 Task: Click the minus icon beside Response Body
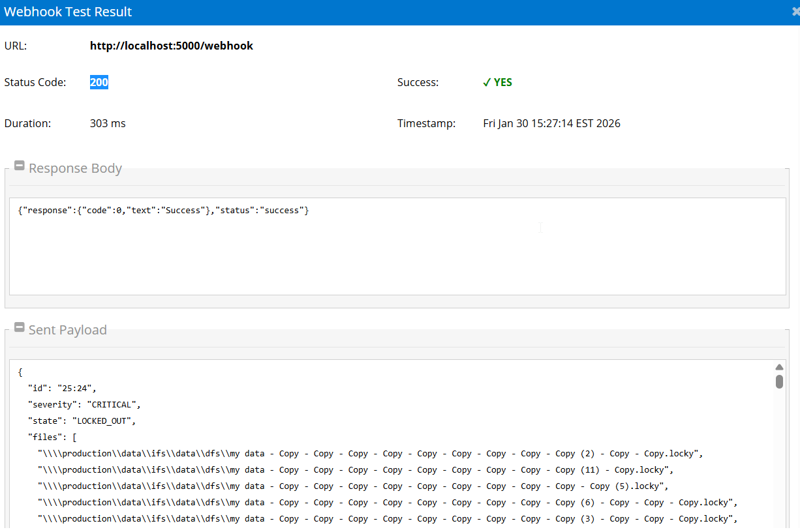point(19,165)
